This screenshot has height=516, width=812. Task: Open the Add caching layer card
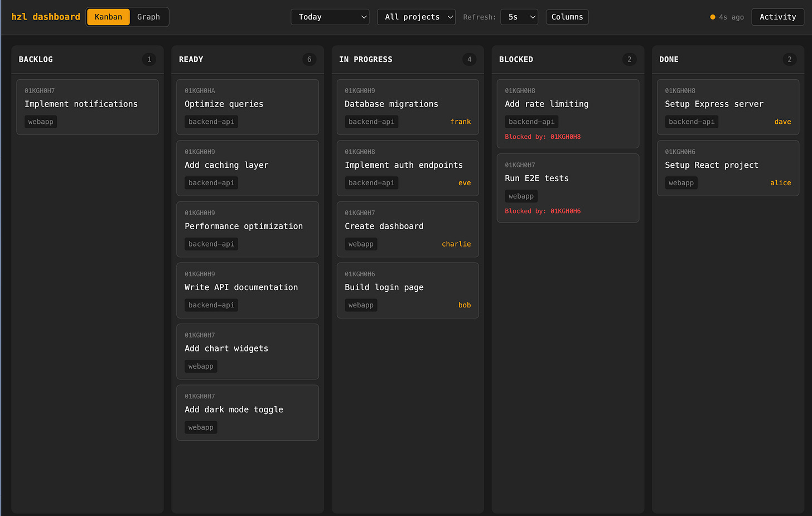click(248, 168)
